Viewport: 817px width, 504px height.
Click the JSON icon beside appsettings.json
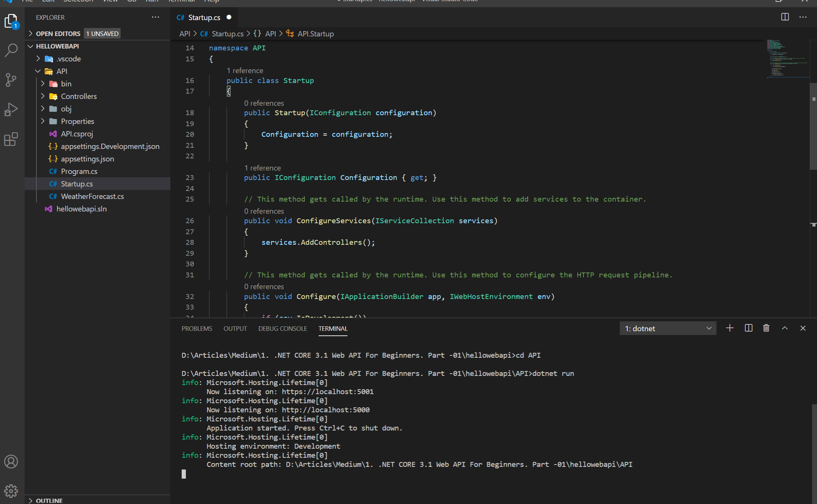pyautogui.click(x=53, y=159)
